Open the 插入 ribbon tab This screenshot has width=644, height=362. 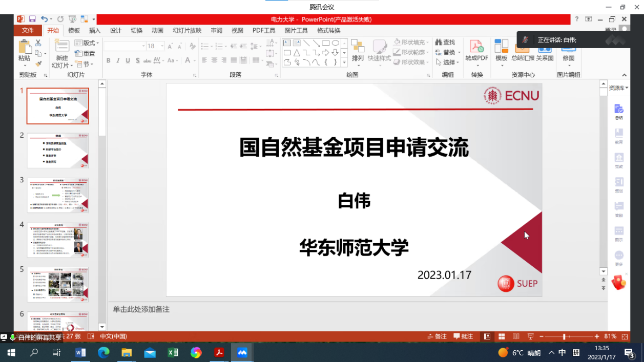pyautogui.click(x=95, y=31)
